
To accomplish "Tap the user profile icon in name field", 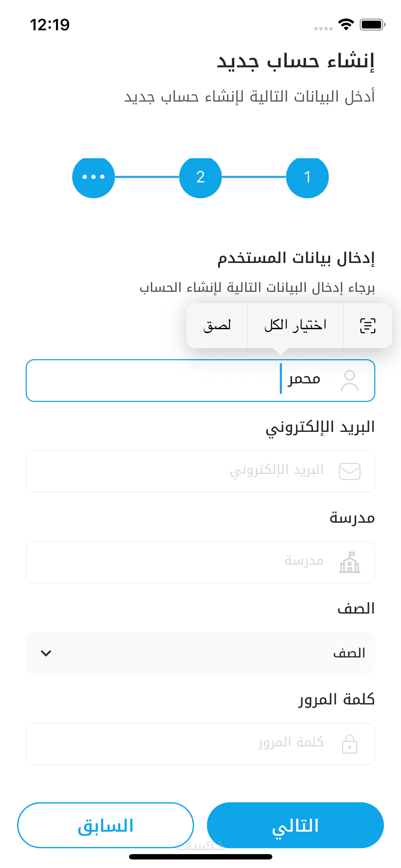I will click(349, 381).
